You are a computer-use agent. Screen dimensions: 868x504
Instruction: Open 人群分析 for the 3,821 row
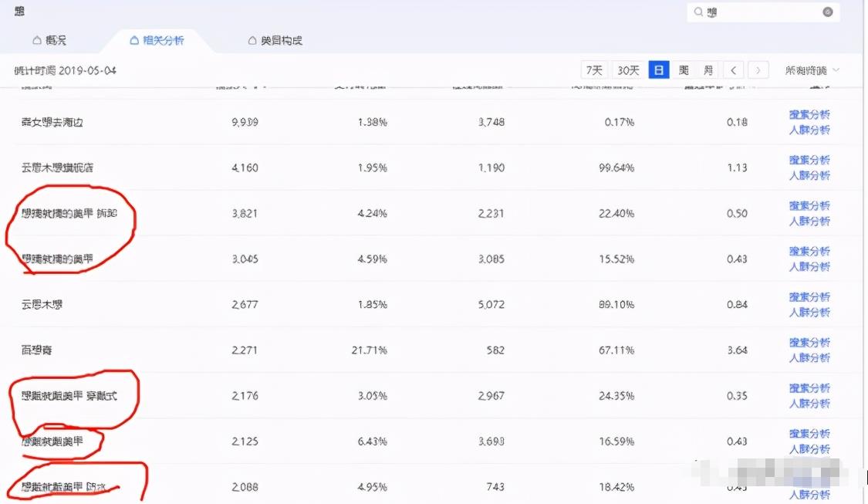809,222
